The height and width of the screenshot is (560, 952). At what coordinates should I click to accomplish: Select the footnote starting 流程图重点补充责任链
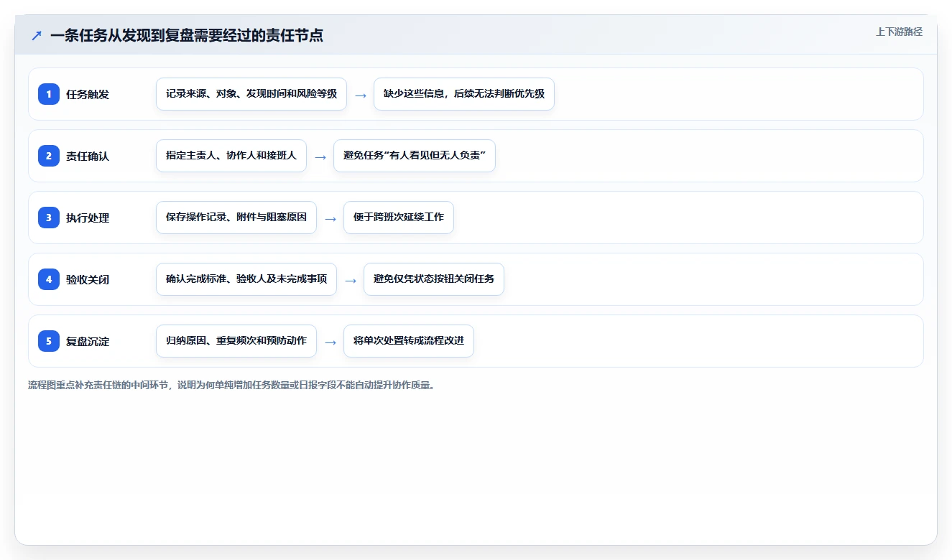click(x=231, y=385)
